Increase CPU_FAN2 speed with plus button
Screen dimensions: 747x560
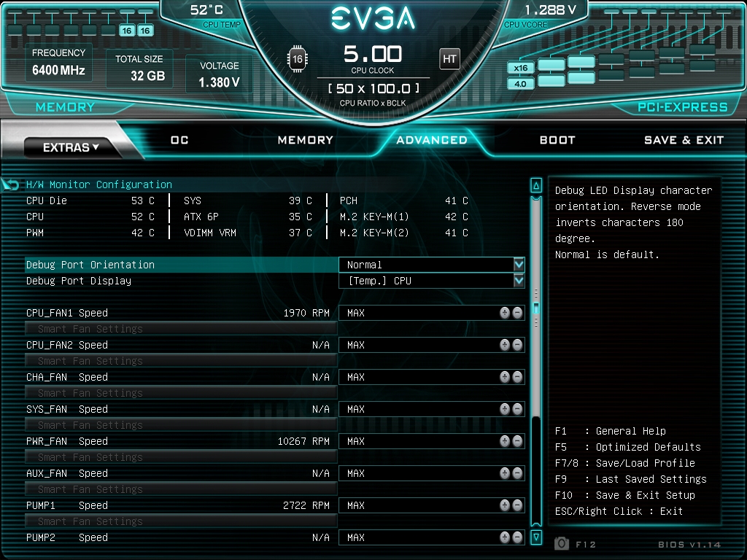click(x=505, y=345)
